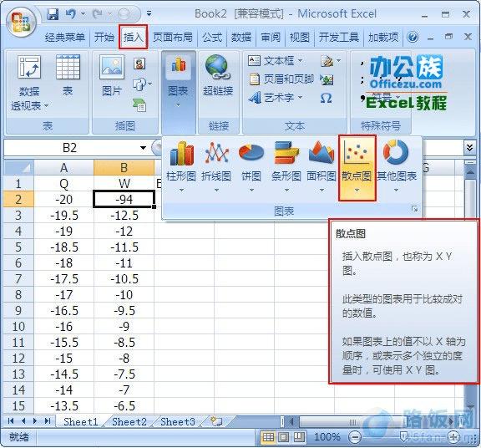Open the 经典菜单 tab
The width and height of the screenshot is (481, 448).
pos(65,37)
